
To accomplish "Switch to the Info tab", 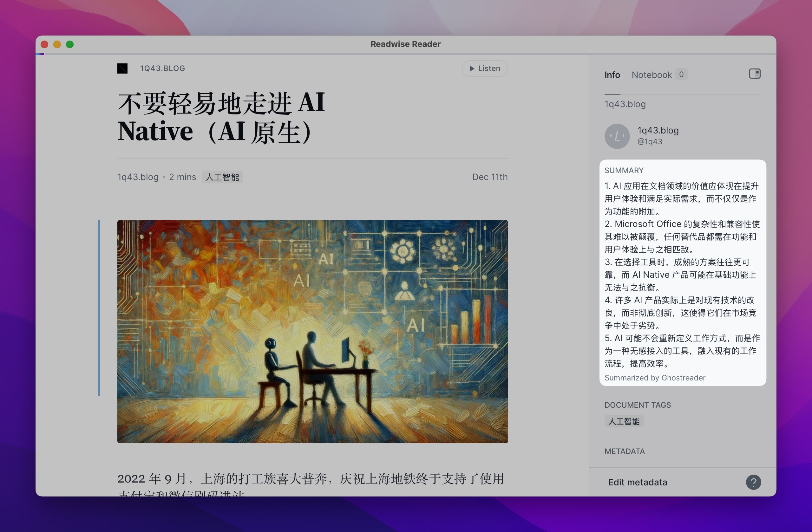I will [x=612, y=75].
